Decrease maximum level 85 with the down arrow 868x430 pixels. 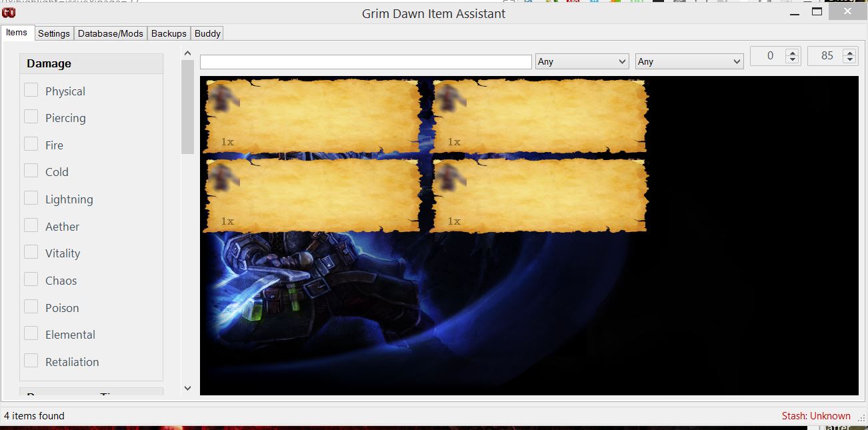[849, 60]
